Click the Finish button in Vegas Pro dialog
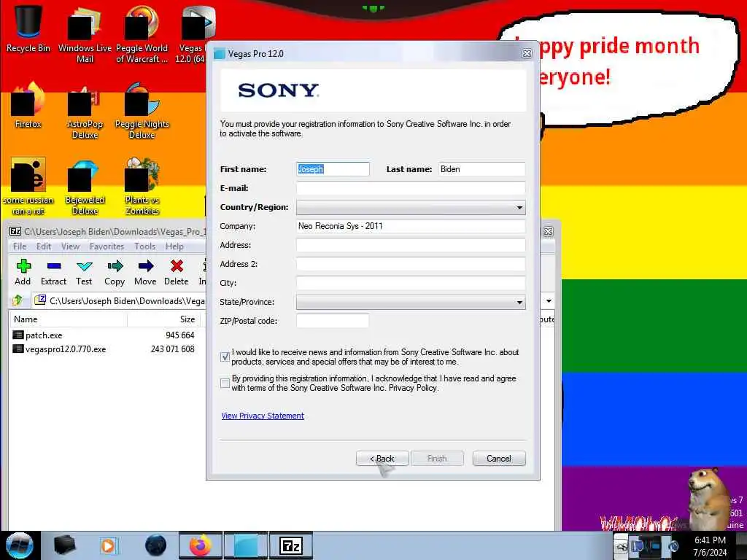The width and height of the screenshot is (747, 560). tap(437, 459)
